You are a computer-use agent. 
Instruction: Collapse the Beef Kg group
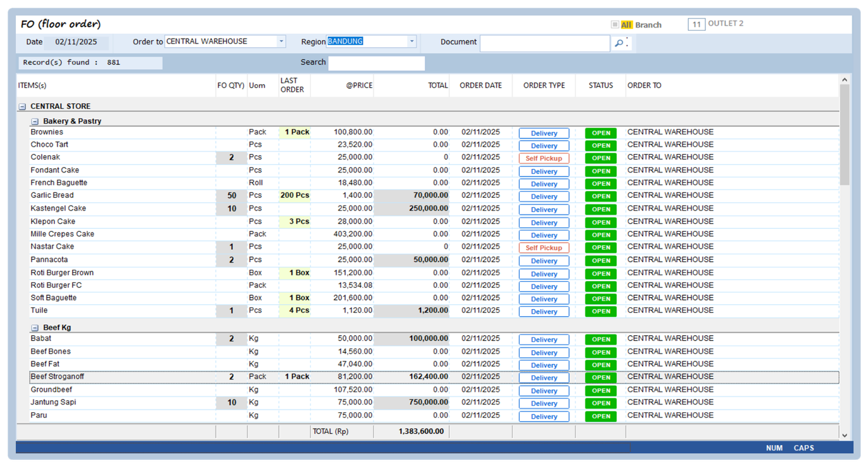pos(35,328)
